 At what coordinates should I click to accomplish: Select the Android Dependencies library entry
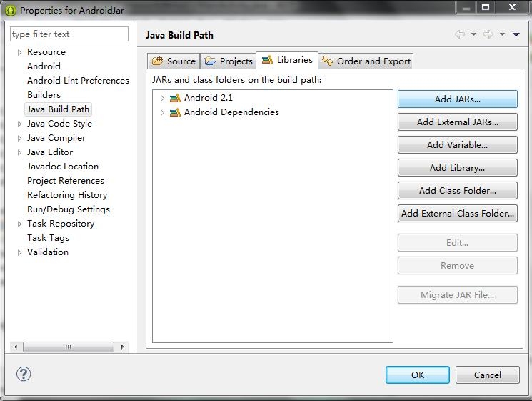(231, 112)
